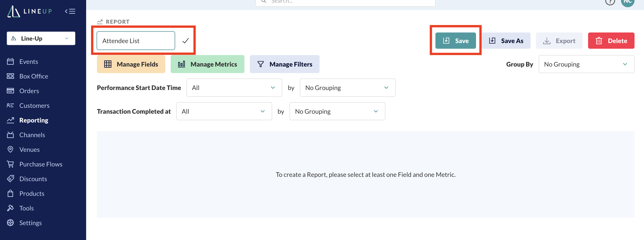644x240 pixels.
Task: Click Save As button
Action: (506, 41)
